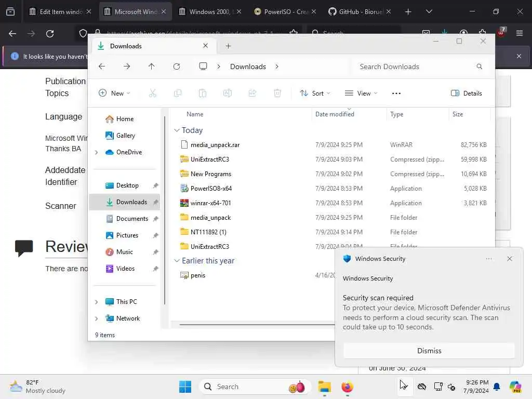Click the Copy icon in Explorer toolbar
Screen dimensions: 532x399
click(x=178, y=94)
